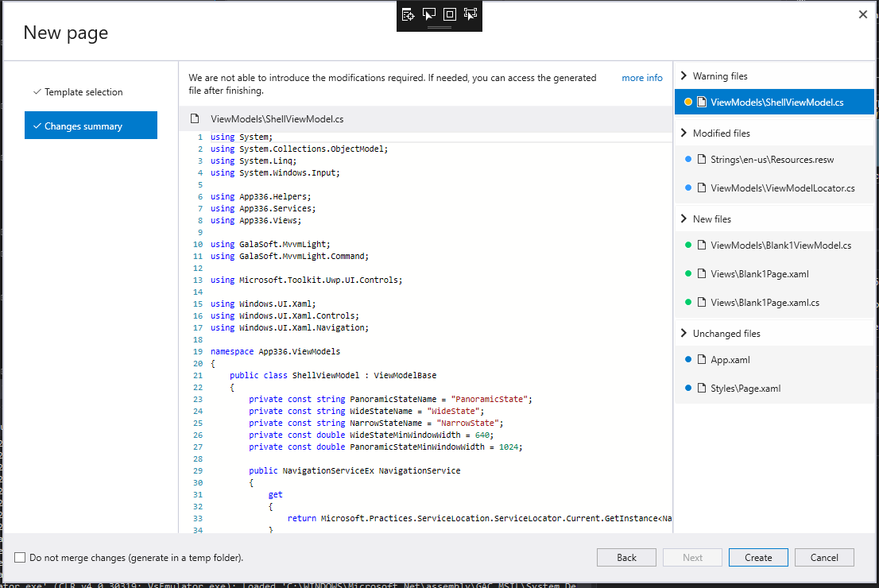
Task: Click code line 'namespace App336.ViewModels'
Action: (275, 351)
